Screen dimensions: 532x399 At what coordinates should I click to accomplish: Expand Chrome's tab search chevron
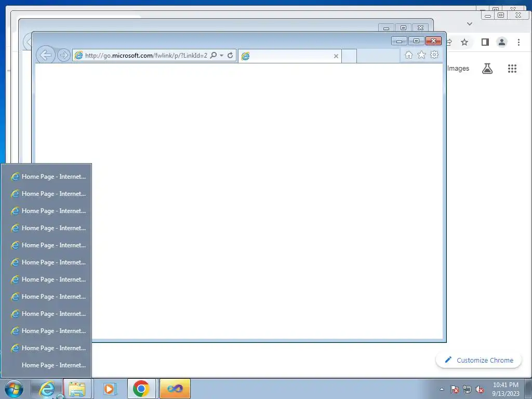pos(470,24)
